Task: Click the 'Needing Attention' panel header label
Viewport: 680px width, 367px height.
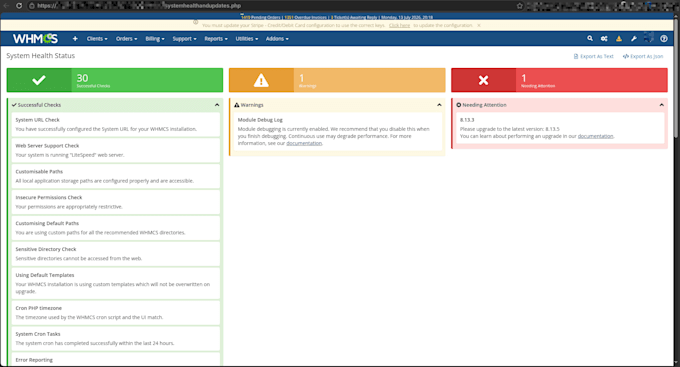Action: [x=484, y=105]
